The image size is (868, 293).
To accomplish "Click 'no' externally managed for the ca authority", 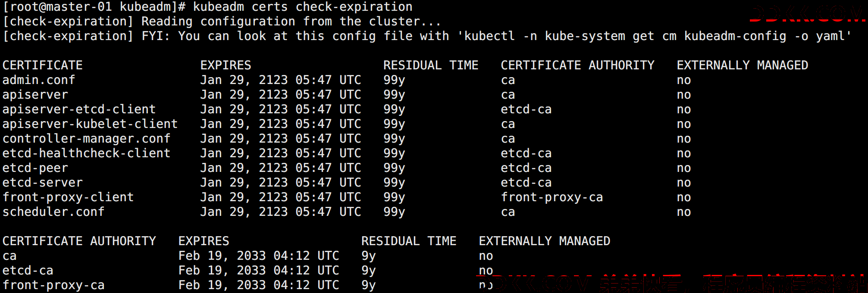I will pos(486,256).
